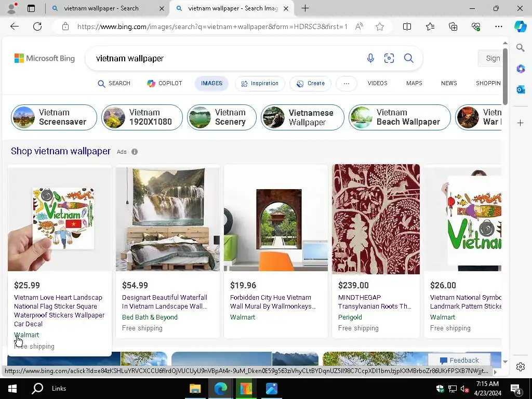
Task: Switch to SEARCH results tab
Action: click(114, 83)
